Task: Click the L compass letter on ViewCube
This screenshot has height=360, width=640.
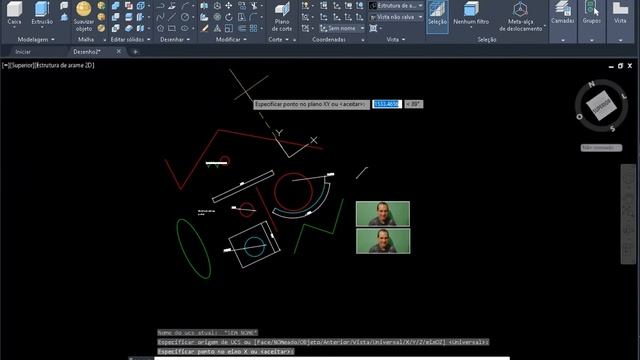Action: [624, 96]
